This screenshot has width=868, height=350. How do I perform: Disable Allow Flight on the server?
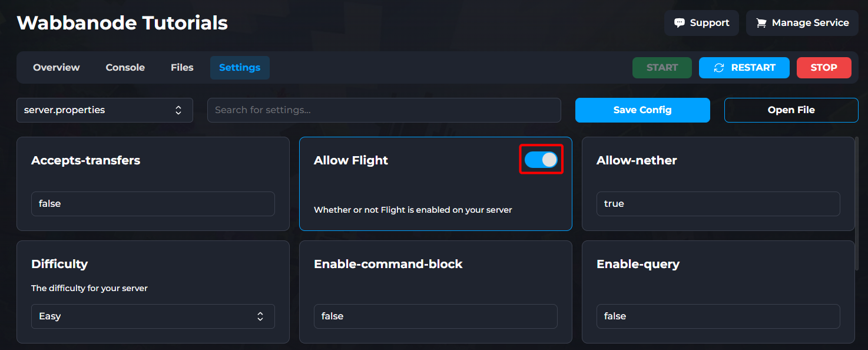tap(541, 159)
